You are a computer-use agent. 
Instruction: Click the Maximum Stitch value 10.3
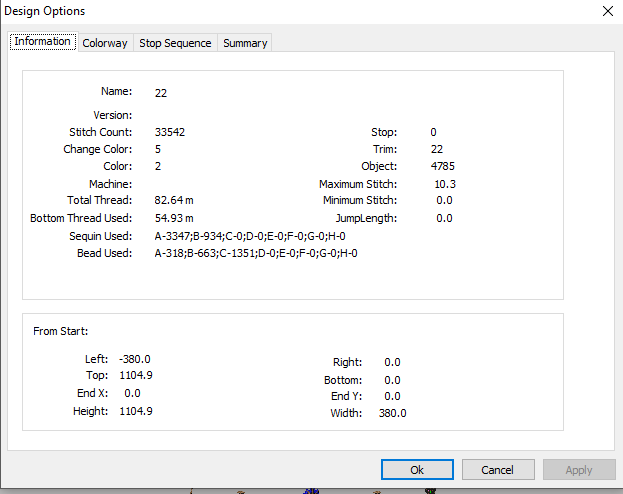445,184
